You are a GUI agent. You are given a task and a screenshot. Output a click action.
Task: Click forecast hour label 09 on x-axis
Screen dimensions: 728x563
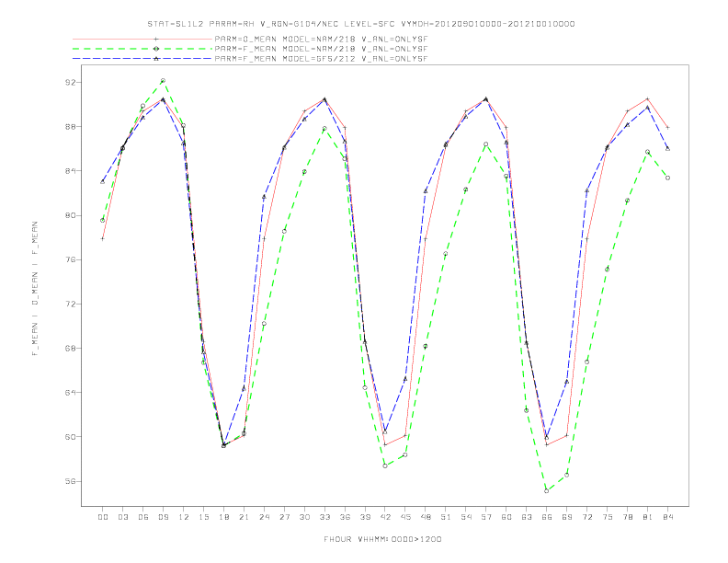click(163, 517)
